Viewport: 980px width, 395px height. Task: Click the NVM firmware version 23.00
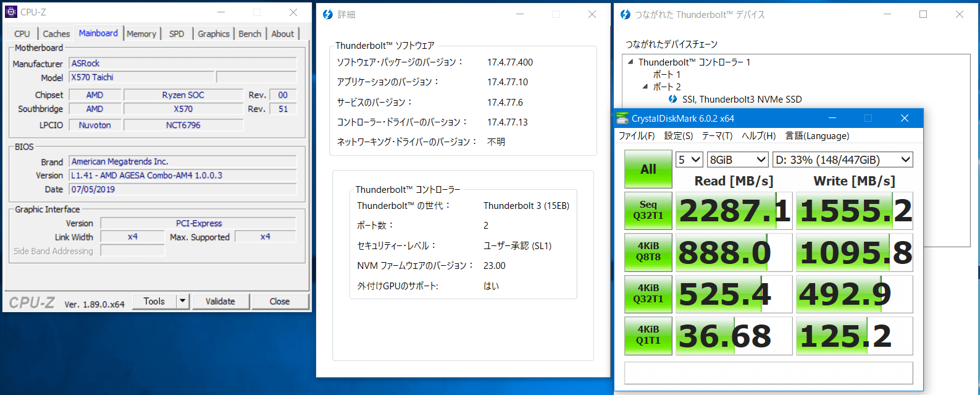[x=494, y=266]
